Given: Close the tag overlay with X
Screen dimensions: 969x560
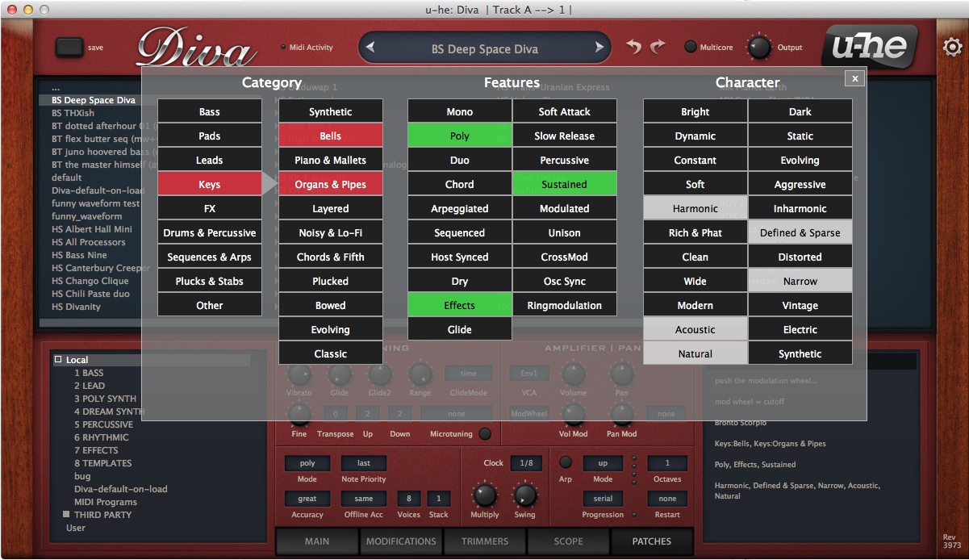Looking at the screenshot, I should click(854, 78).
